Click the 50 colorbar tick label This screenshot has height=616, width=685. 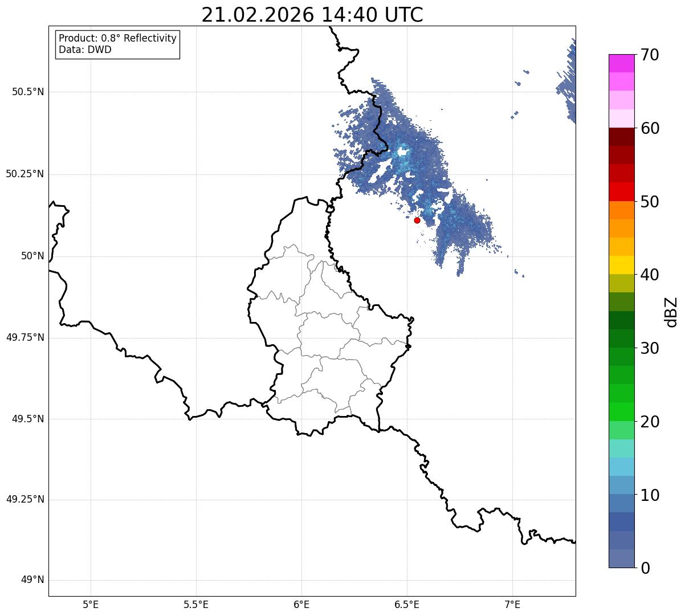(649, 202)
